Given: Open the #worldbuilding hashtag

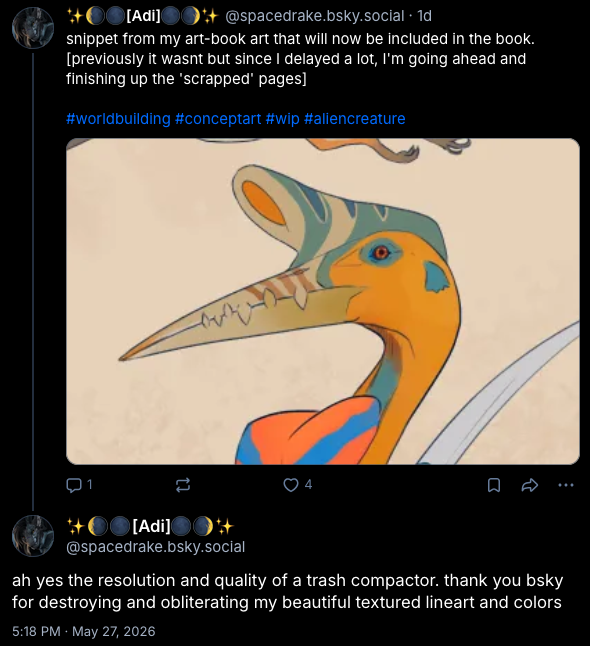Looking at the screenshot, I should click(x=118, y=119).
